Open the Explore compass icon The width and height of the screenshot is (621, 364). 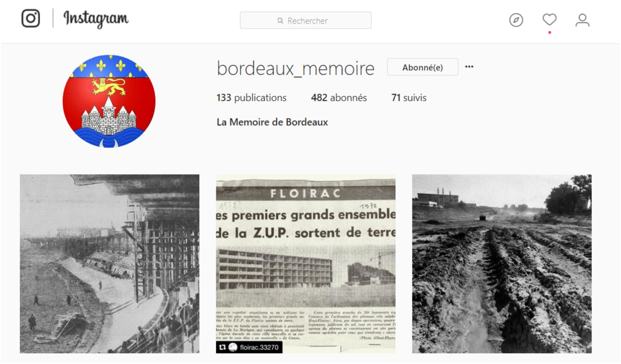516,20
